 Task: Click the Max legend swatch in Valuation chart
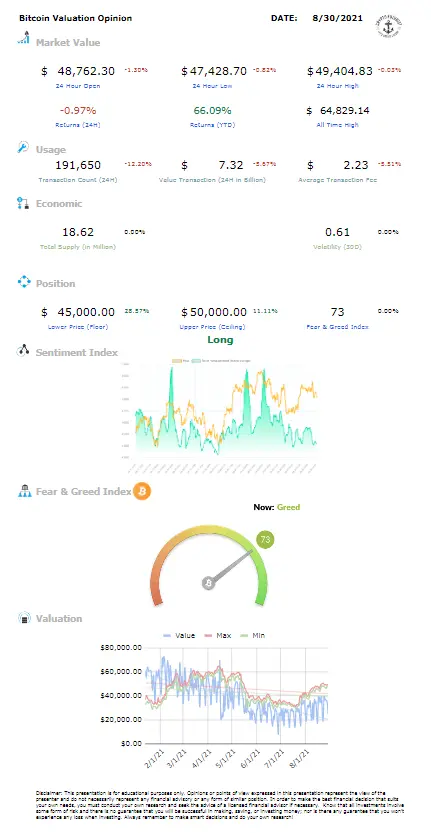click(208, 635)
